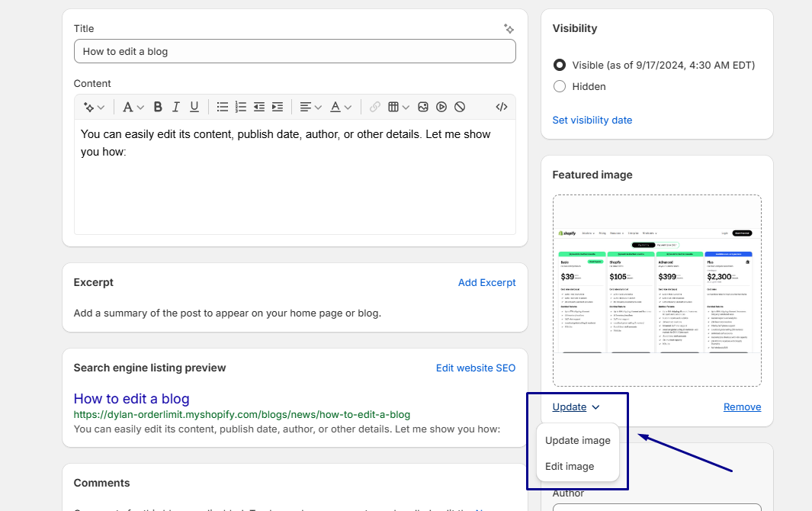The width and height of the screenshot is (812, 511).
Task: Choose Edit image from the menu
Action: coord(570,467)
